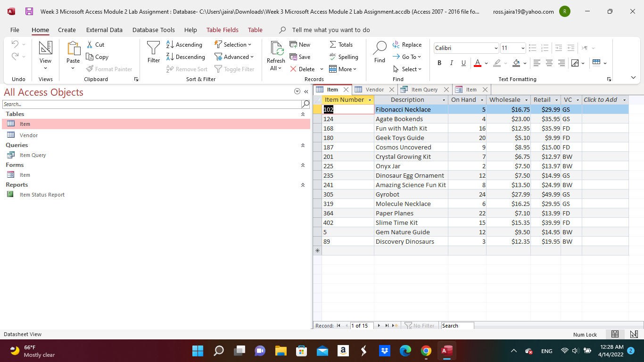Center align the text

(549, 63)
